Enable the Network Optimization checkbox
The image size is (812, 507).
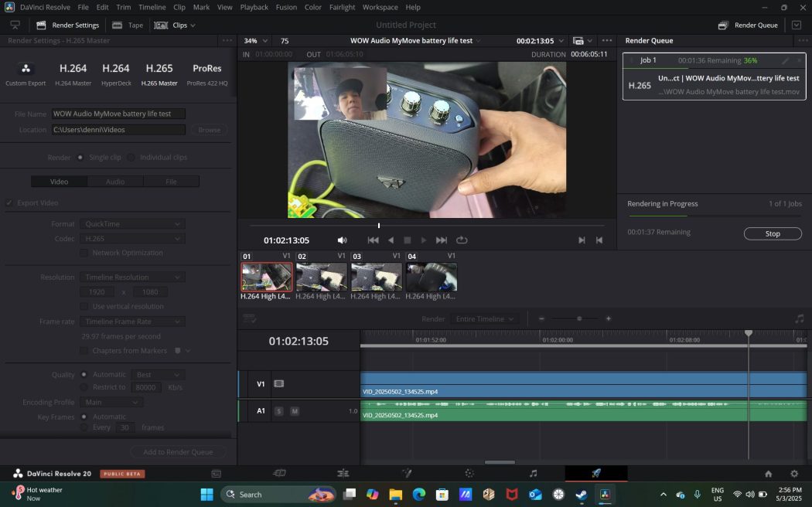[84, 253]
